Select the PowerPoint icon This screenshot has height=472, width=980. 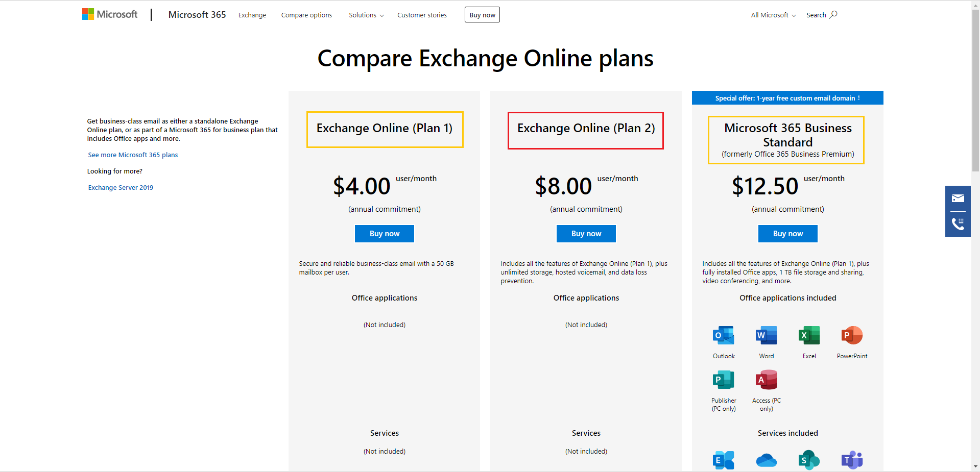(x=851, y=335)
